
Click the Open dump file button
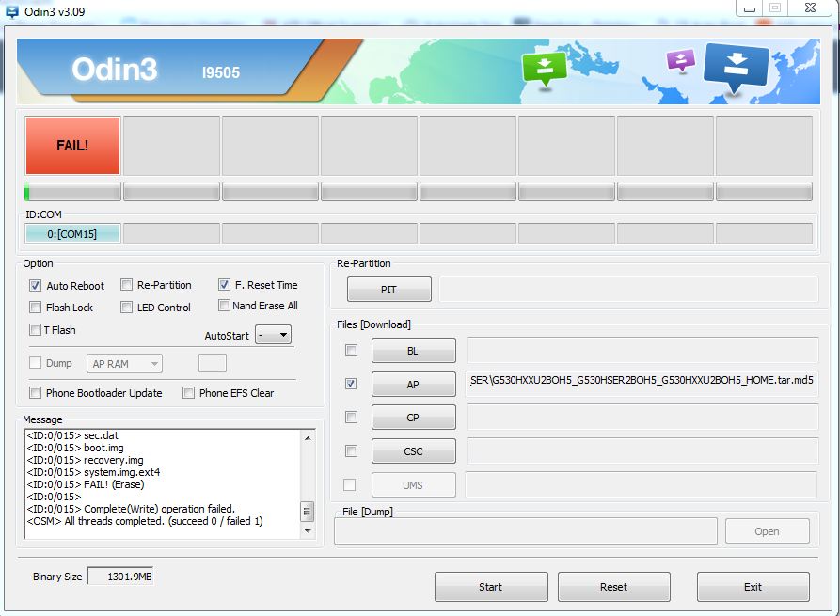point(768,531)
